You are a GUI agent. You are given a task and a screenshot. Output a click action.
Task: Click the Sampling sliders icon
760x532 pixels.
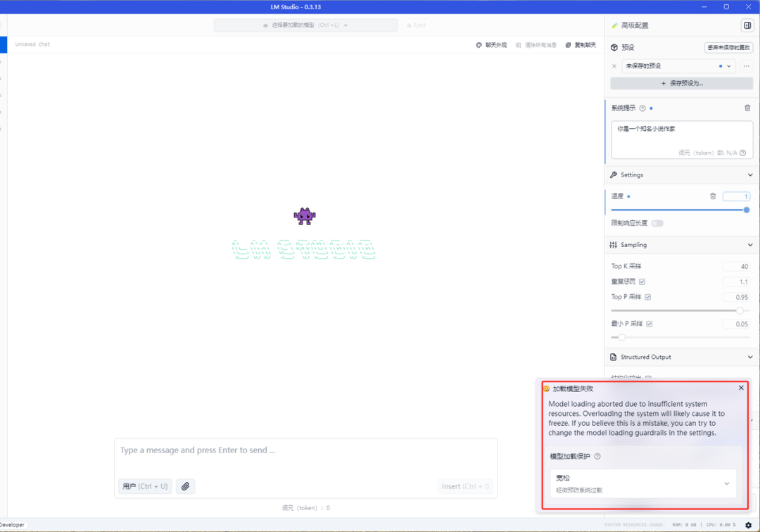[614, 245]
